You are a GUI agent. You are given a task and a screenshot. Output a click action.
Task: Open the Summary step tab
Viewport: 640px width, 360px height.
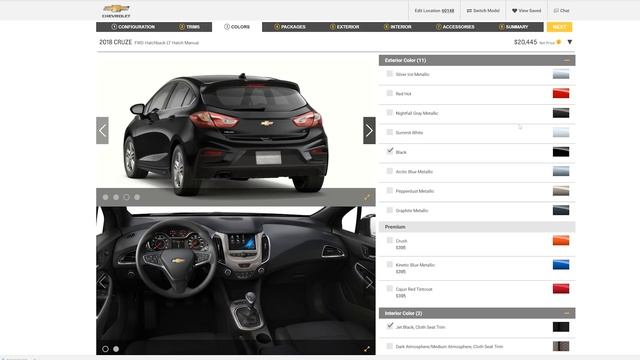click(513, 27)
